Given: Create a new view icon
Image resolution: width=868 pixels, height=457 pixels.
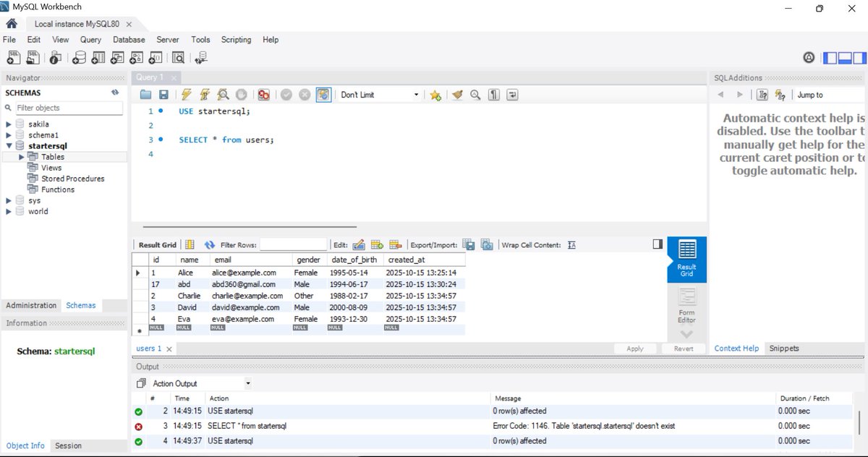Looking at the screenshot, I should pyautogui.click(x=117, y=58).
